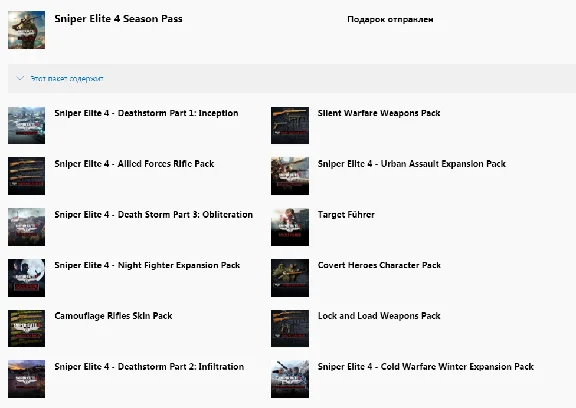Select Night Fighter Expansion Pack title
Screen dimensions: 576x408
pyautogui.click(x=147, y=265)
